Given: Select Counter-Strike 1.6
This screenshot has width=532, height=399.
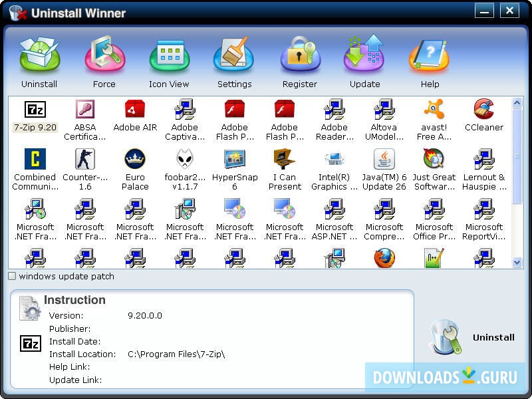Looking at the screenshot, I should [x=85, y=166].
